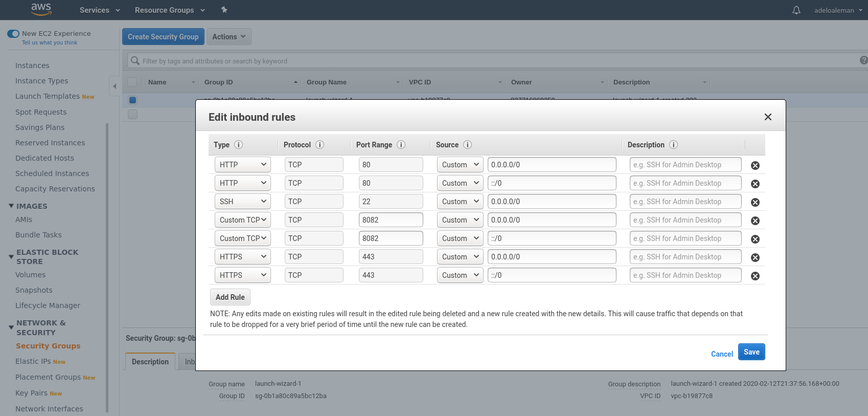Click the info icon beside Source header
868x416 pixels.
click(467, 145)
